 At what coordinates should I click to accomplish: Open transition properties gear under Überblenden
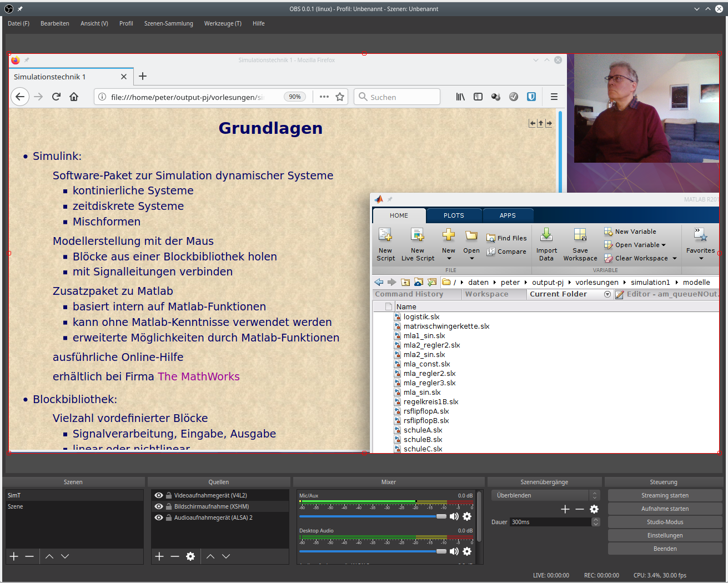[594, 509]
